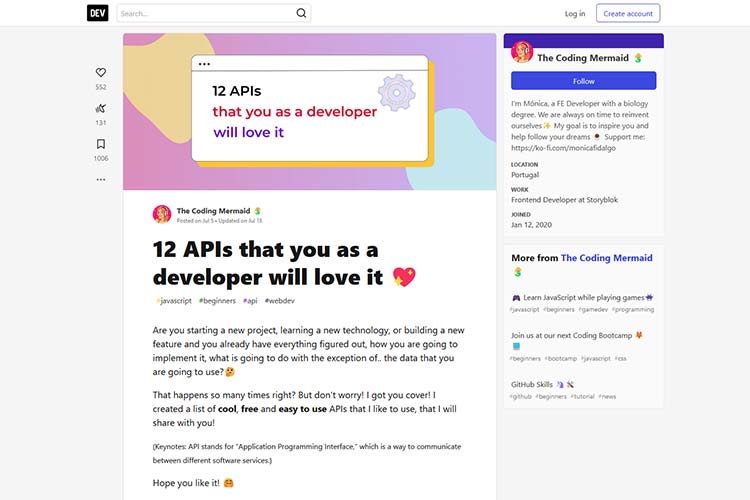The height and width of the screenshot is (500, 750).
Task: Open the #api tag under title
Action: [250, 300]
